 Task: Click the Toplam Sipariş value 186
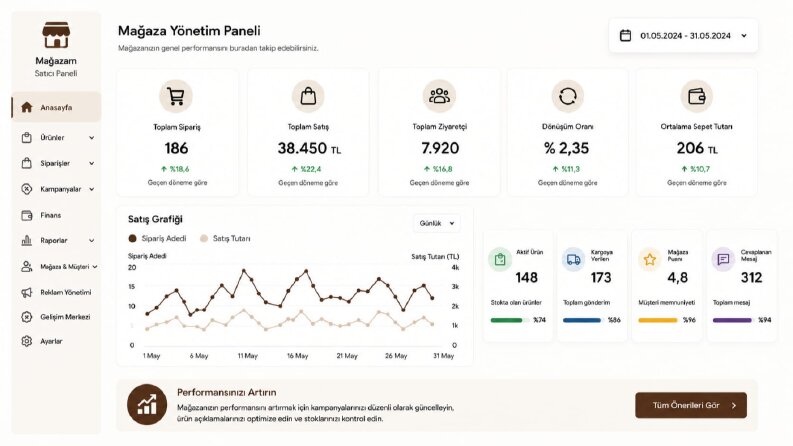(176, 148)
